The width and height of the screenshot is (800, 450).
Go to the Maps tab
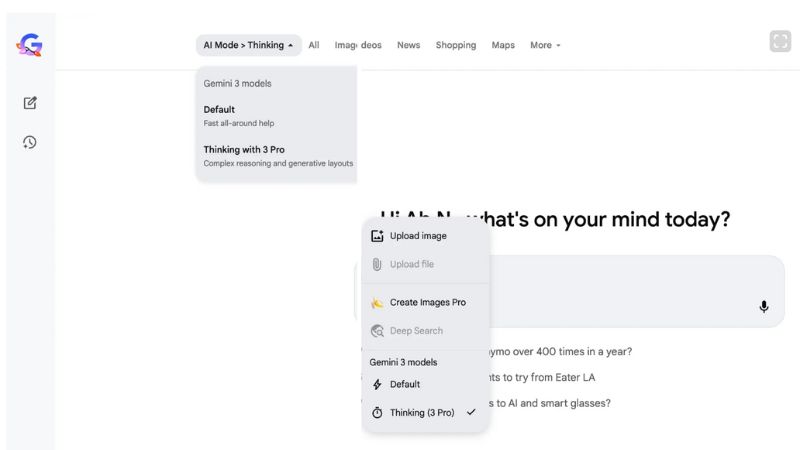pyautogui.click(x=503, y=45)
